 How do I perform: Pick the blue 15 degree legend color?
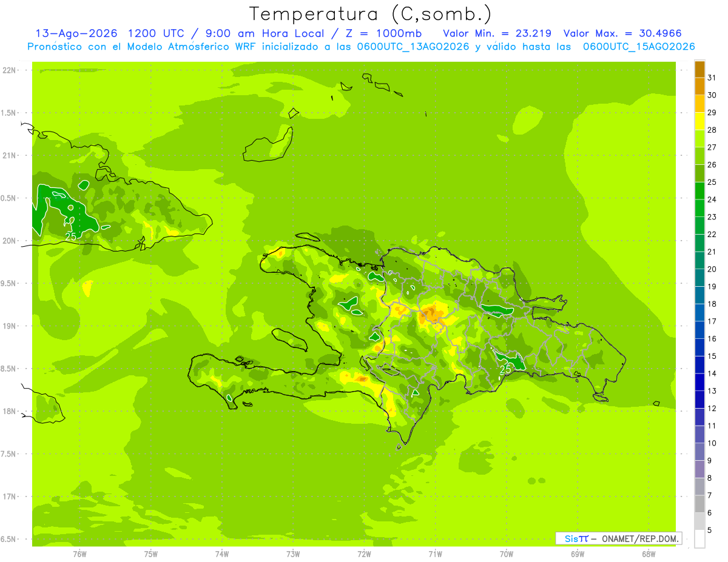tap(699, 347)
